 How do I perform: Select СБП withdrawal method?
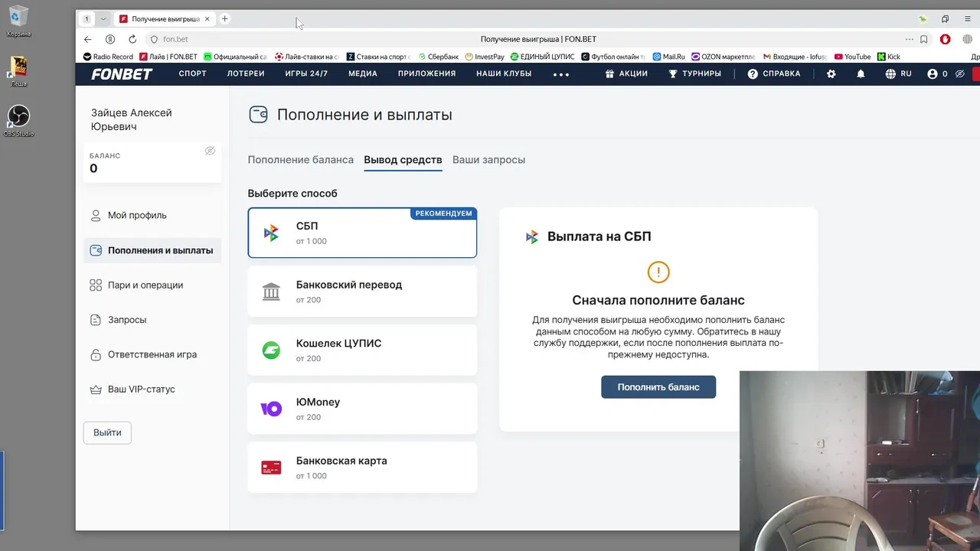coord(362,233)
